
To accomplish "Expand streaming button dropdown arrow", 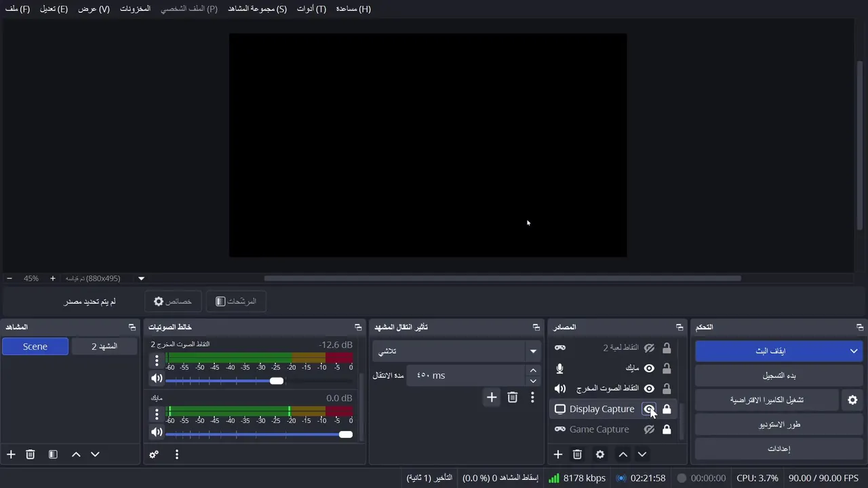I will click(854, 351).
